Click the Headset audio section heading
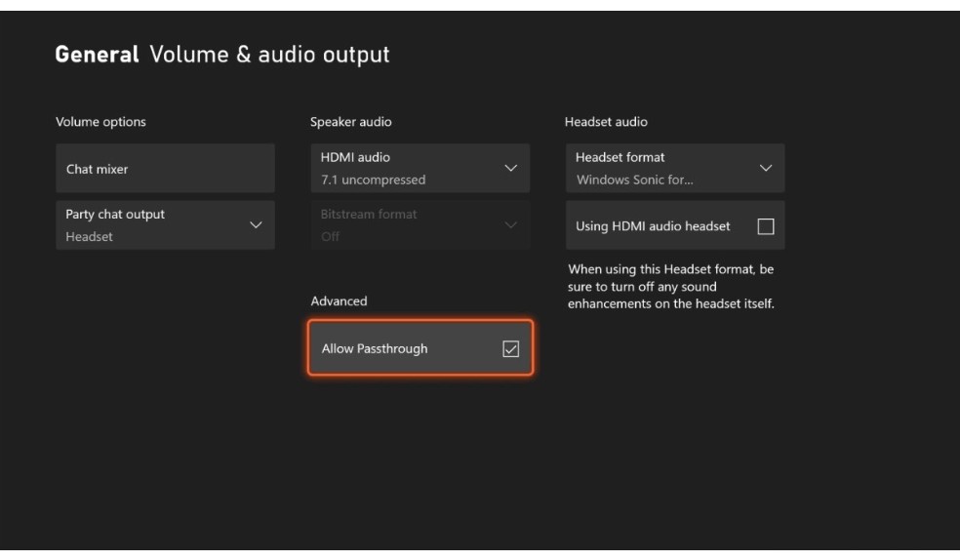This screenshot has height=560, width=960. 606,122
